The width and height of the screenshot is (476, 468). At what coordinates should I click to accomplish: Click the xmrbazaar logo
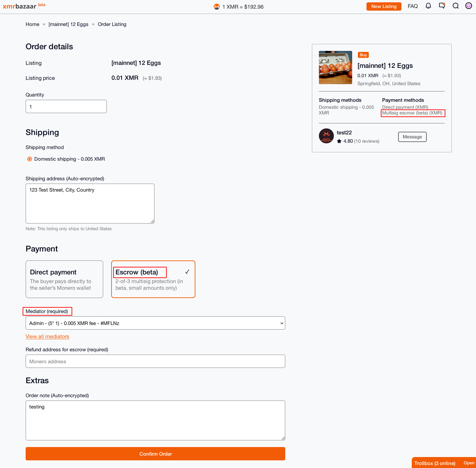20,6
